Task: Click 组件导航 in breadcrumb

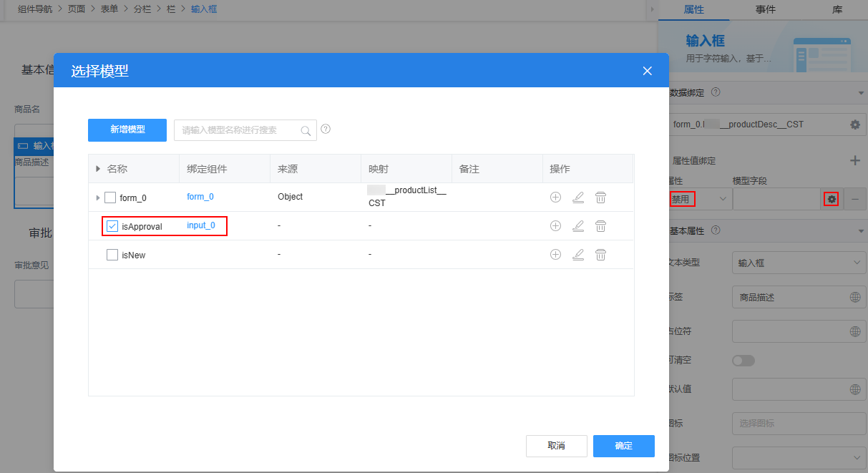Action: pos(35,9)
